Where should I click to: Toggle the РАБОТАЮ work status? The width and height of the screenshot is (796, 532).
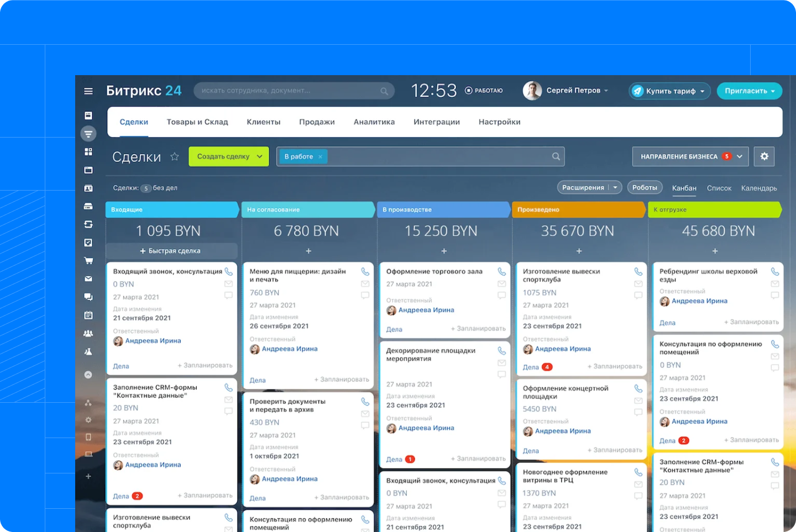click(x=484, y=91)
